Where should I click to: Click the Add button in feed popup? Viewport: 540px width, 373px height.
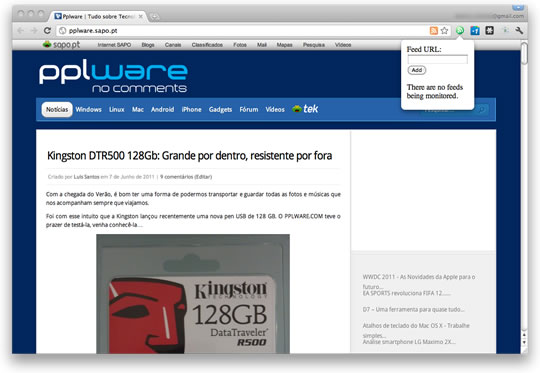coord(417,70)
